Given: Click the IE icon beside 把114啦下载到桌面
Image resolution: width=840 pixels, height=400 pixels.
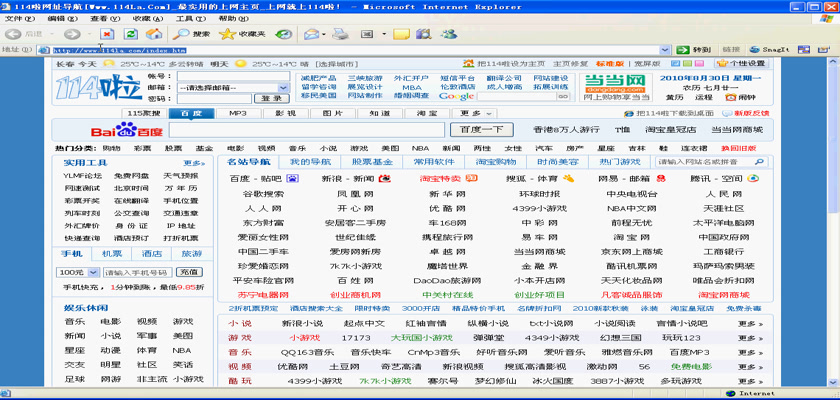Looking at the screenshot, I should tap(629, 114).
